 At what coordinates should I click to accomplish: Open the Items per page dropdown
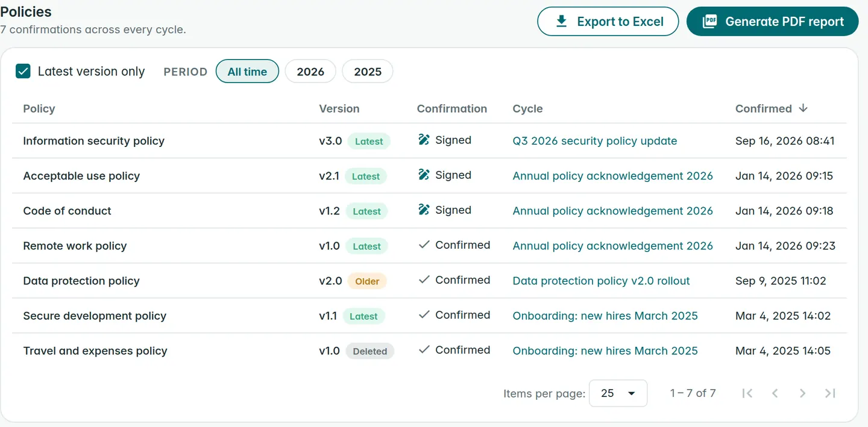click(618, 393)
